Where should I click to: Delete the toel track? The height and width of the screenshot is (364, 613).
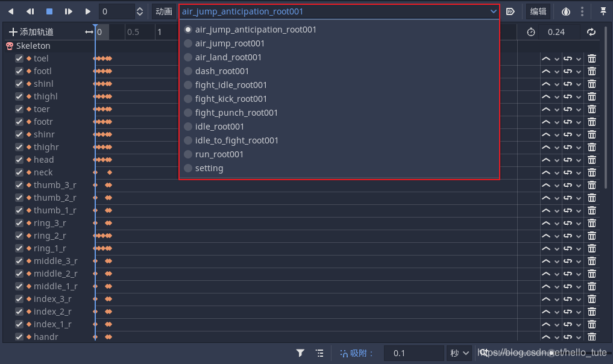coord(592,58)
